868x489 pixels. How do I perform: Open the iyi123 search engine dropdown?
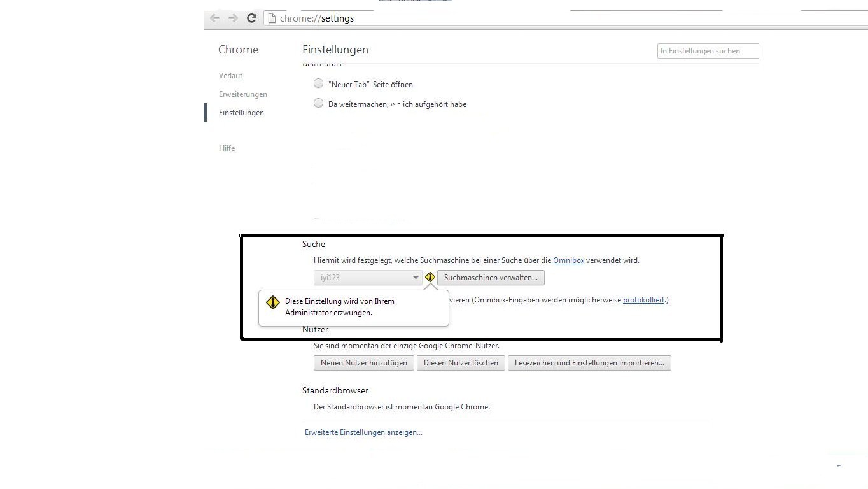point(368,278)
